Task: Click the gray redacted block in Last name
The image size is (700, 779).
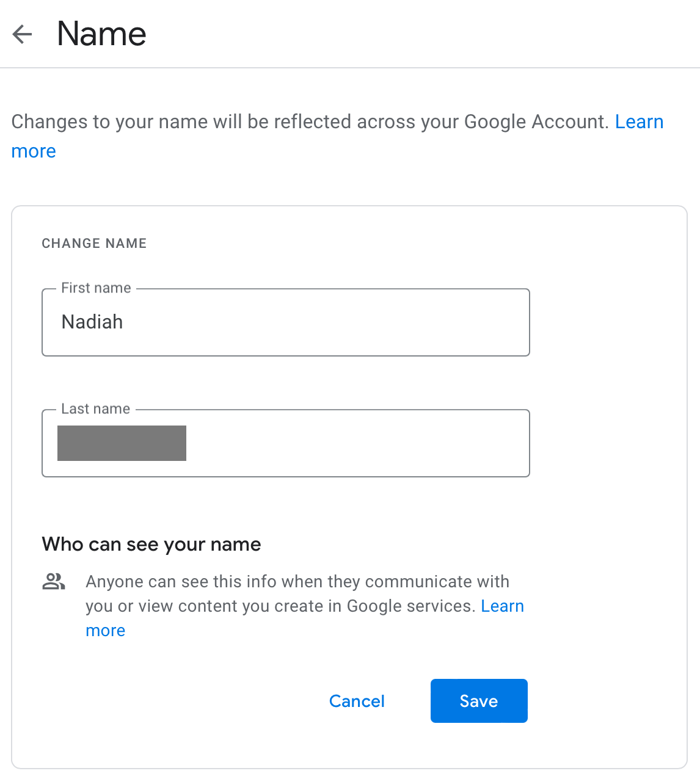Action: click(122, 443)
